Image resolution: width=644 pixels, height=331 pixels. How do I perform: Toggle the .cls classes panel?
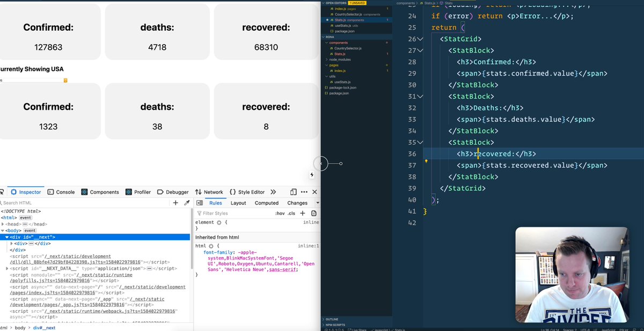291,214
